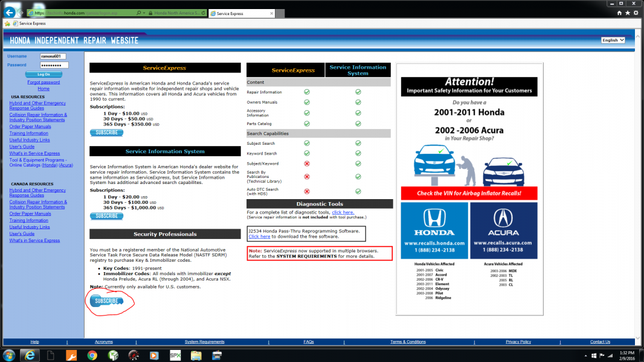
Task: Click the Log On button
Action: pyautogui.click(x=43, y=74)
